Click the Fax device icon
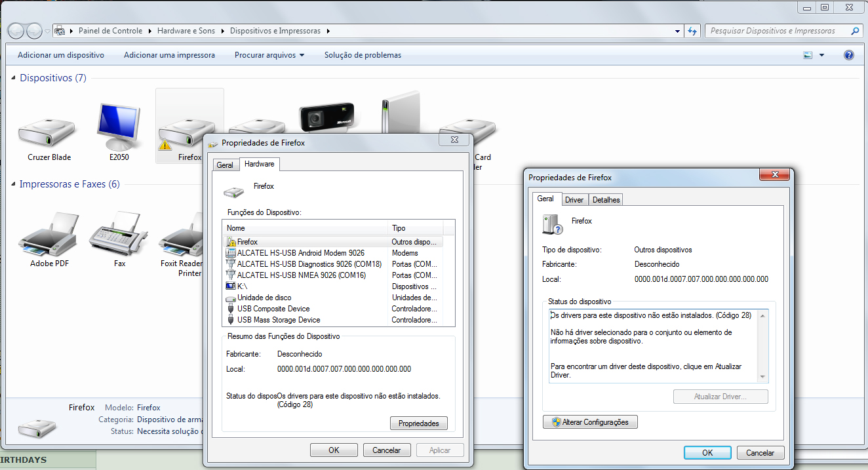The image size is (868, 470). tap(119, 236)
